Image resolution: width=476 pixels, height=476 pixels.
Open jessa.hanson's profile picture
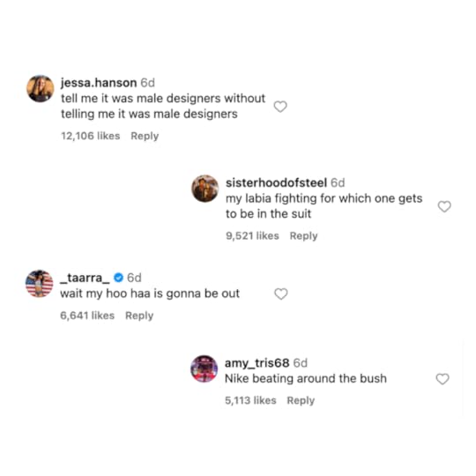pyautogui.click(x=40, y=89)
